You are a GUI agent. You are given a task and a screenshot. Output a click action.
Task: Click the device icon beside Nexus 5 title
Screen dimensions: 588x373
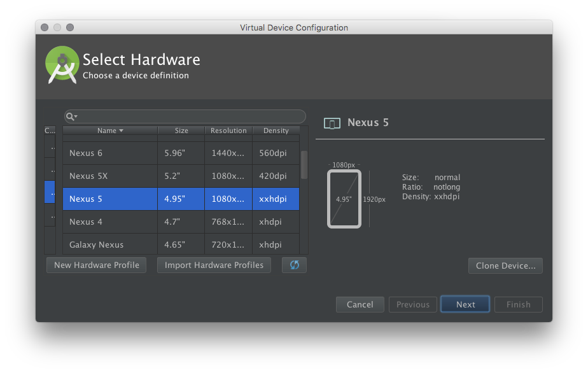tap(332, 123)
